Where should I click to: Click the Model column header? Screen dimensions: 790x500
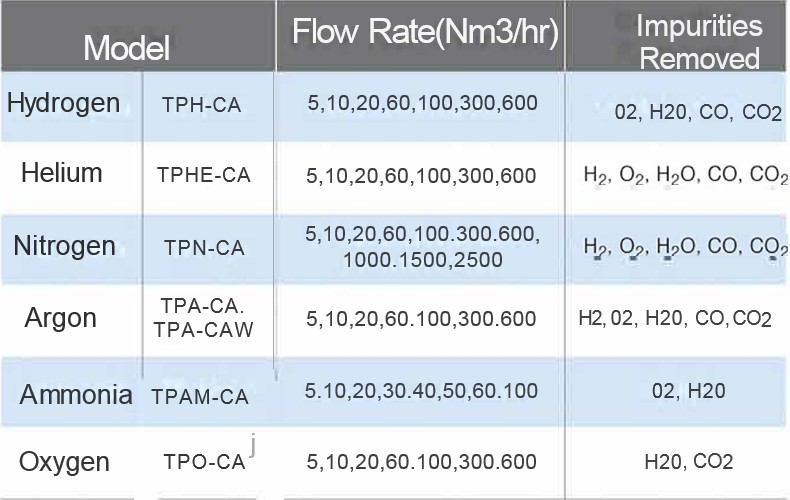126,48
